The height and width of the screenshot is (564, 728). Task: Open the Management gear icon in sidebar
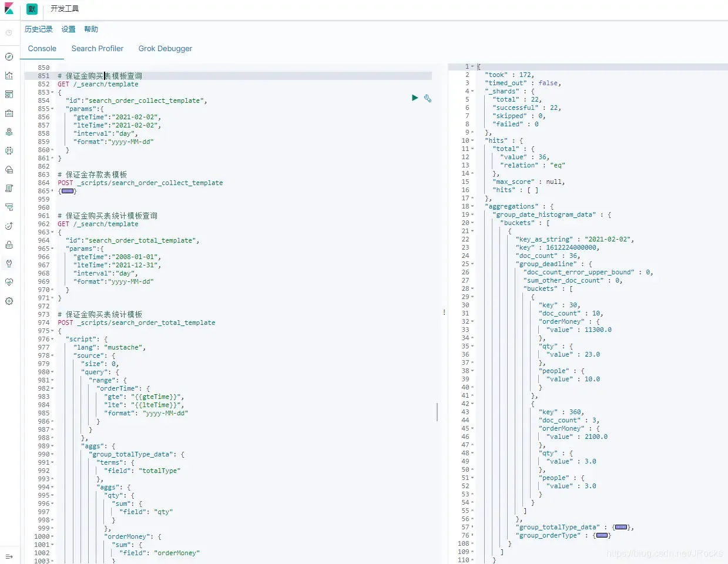click(x=9, y=301)
